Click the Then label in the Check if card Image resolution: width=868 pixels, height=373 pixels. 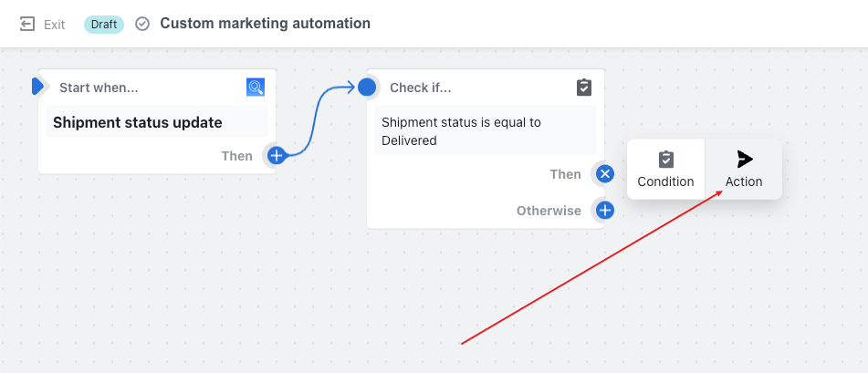(x=566, y=174)
